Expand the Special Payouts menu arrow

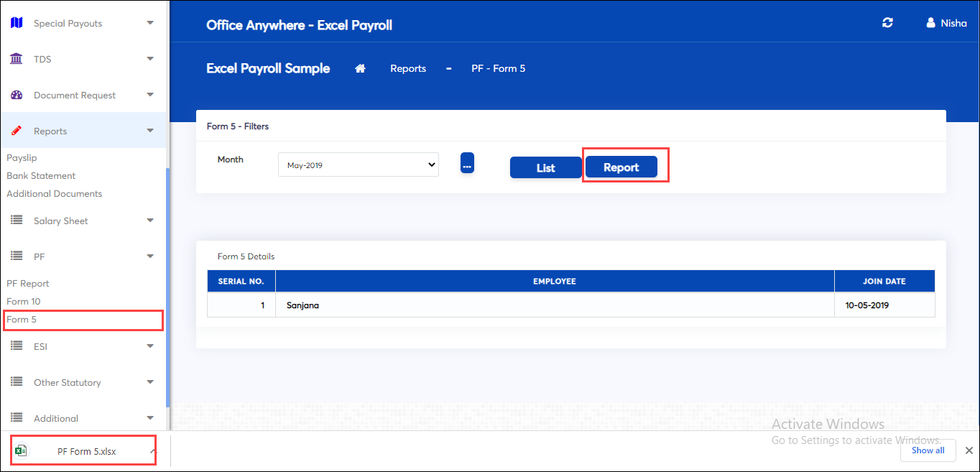click(150, 23)
